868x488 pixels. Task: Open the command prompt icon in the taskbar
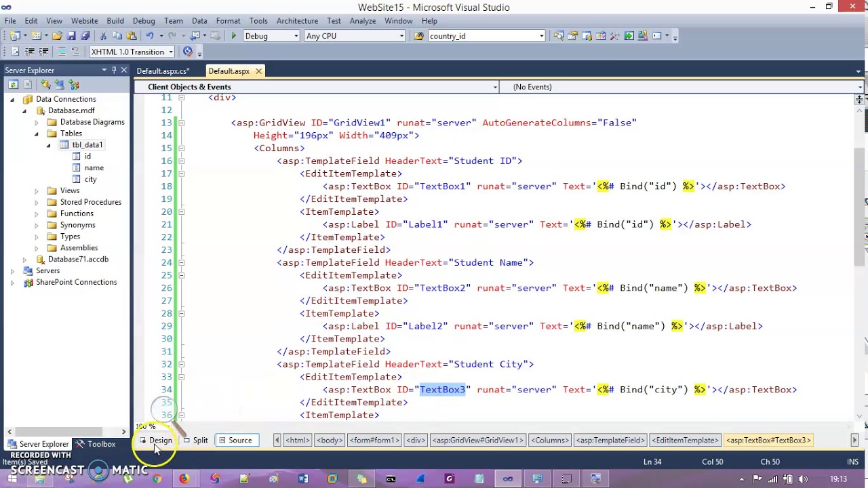(x=391, y=479)
